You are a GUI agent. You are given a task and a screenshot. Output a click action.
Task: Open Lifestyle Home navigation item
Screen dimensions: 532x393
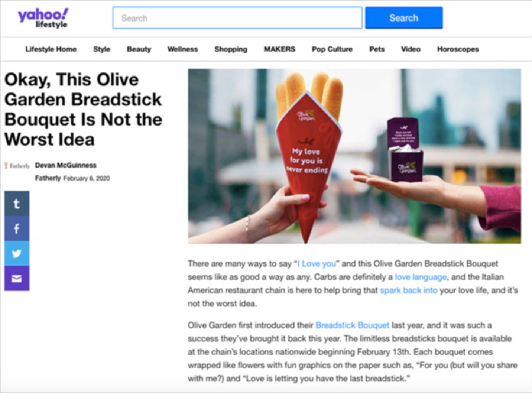(51, 49)
